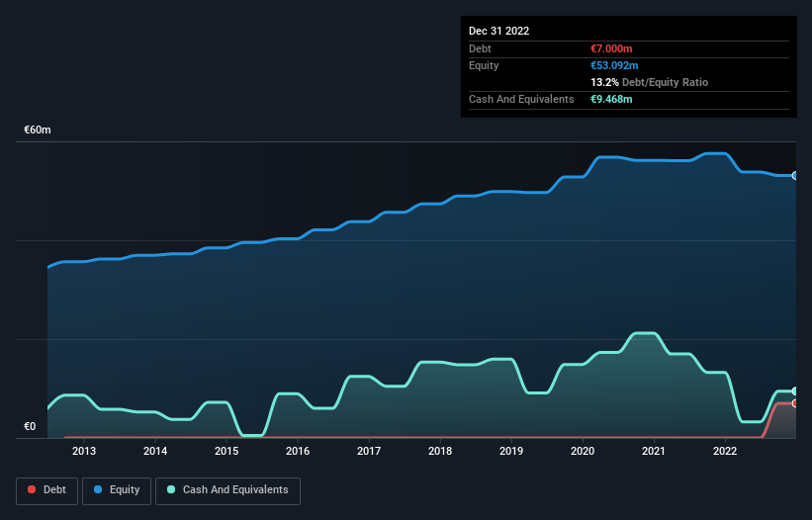Click the 2018 x-axis label
The image size is (812, 520).
[x=440, y=451]
